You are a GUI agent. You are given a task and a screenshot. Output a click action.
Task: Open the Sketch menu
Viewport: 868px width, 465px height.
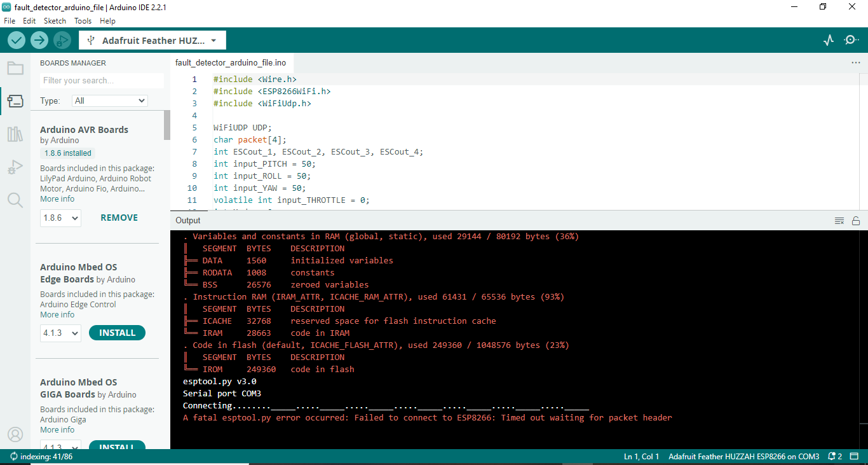55,21
